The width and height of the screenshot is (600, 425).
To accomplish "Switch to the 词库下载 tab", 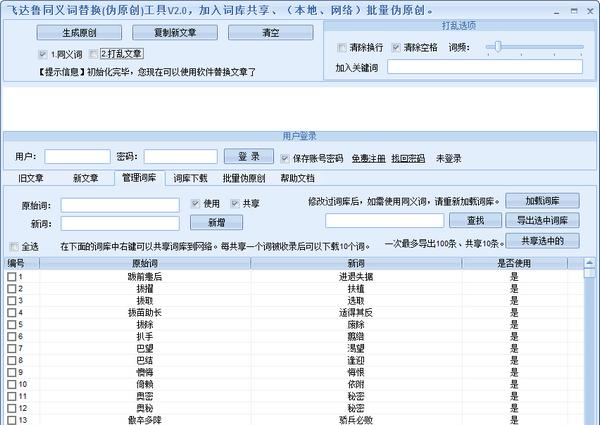I will tap(190, 178).
